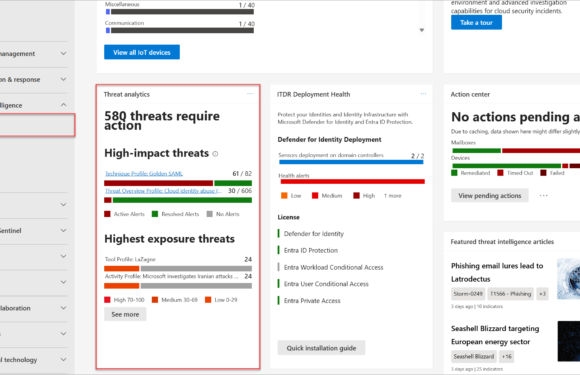Expand the technology sidebar section chevron
580x375 pixels.
(x=64, y=359)
